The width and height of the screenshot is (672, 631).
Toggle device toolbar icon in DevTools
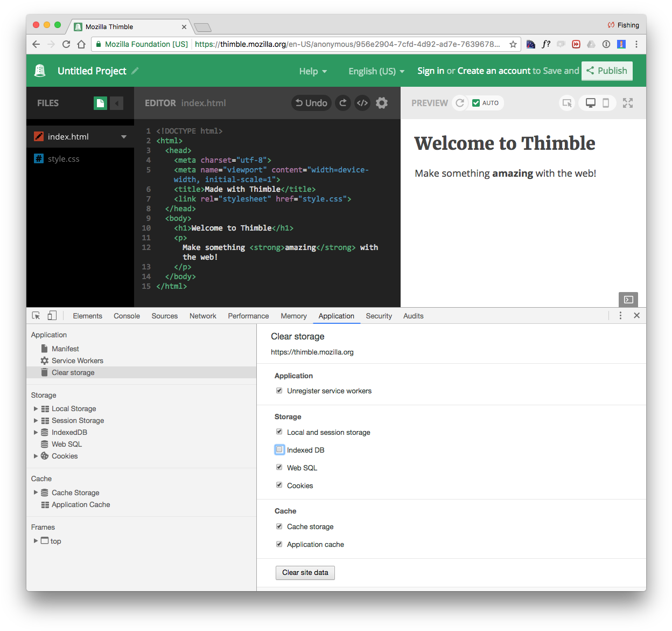click(52, 316)
